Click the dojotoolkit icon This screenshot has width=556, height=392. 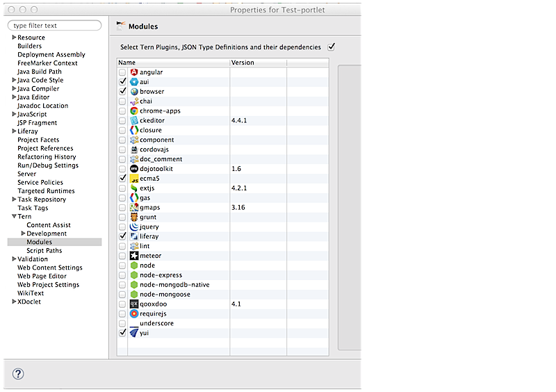coord(134,169)
